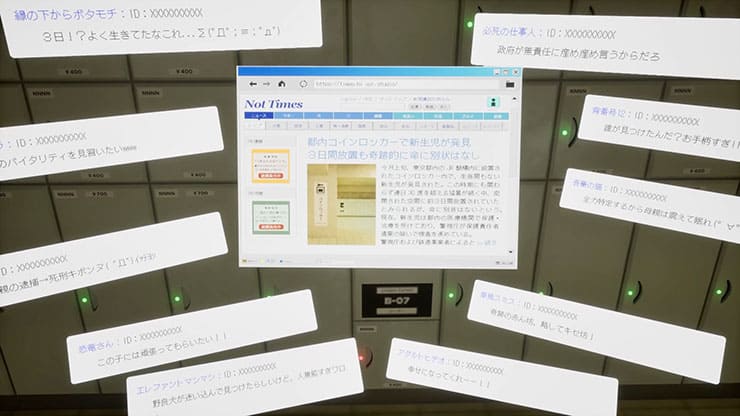
Task: Click the browser forward arrow
Action: tap(267, 84)
